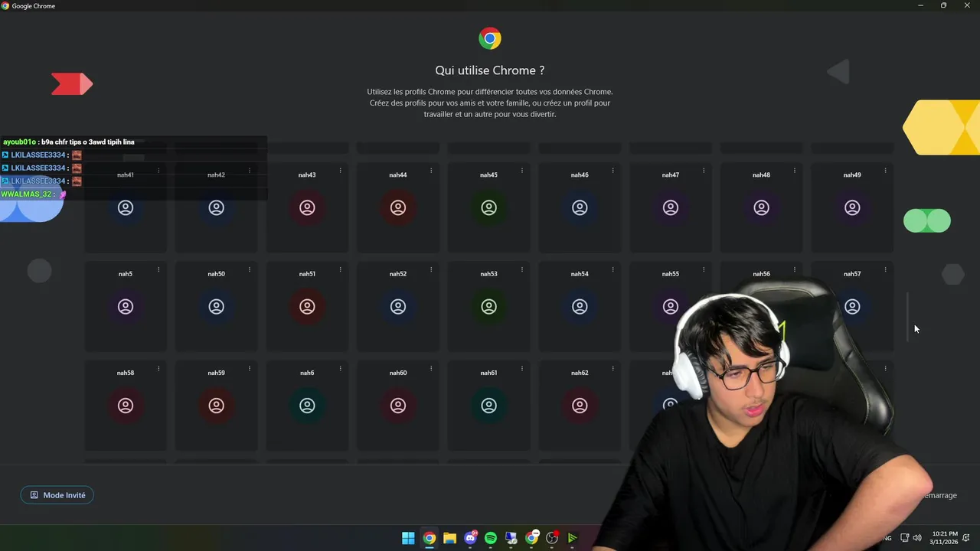Viewport: 980px width, 551px height.
Task: Select the nah53 profile avatar
Action: [x=488, y=307]
